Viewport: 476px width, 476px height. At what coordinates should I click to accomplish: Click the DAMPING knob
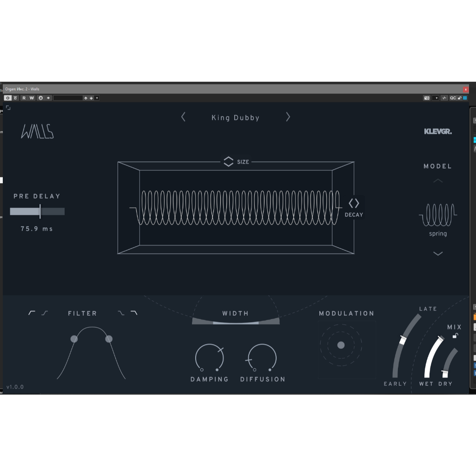210,357
